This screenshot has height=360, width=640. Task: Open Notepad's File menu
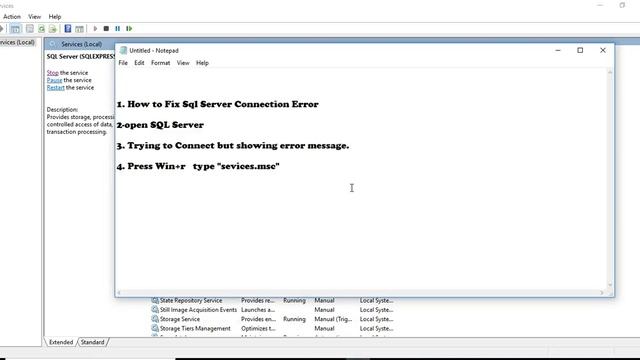click(x=123, y=63)
